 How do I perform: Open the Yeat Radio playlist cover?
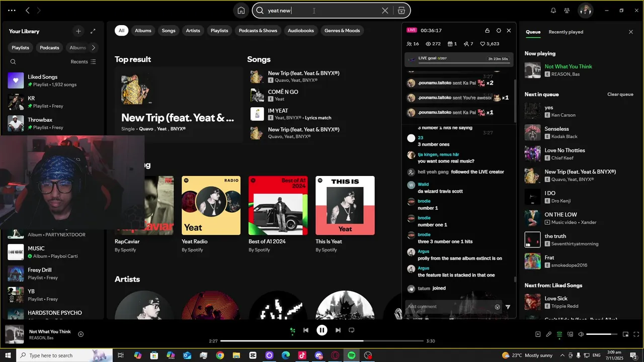pyautogui.click(x=211, y=205)
